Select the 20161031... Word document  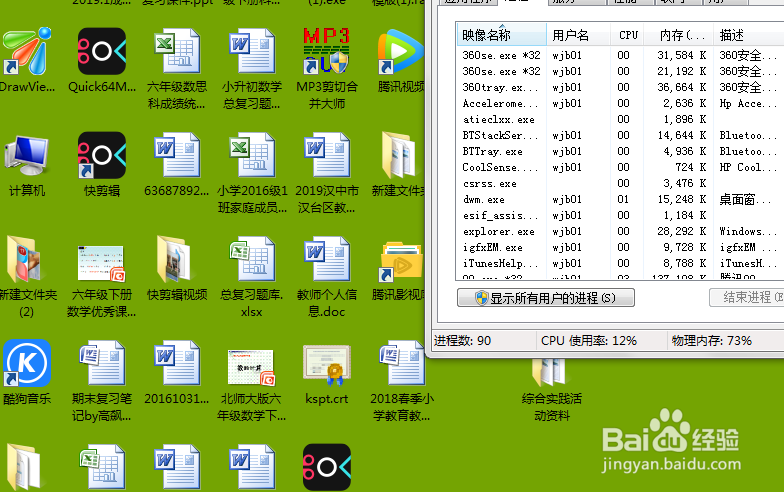tap(176, 372)
